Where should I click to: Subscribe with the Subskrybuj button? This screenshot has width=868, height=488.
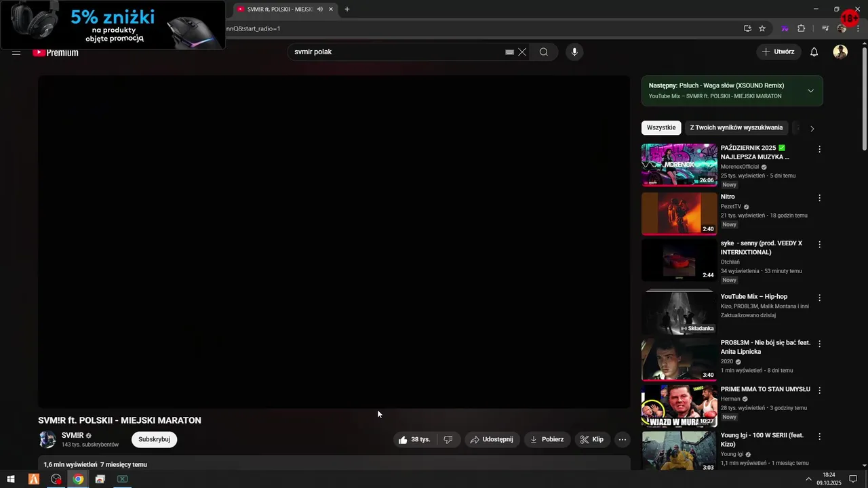(x=154, y=439)
